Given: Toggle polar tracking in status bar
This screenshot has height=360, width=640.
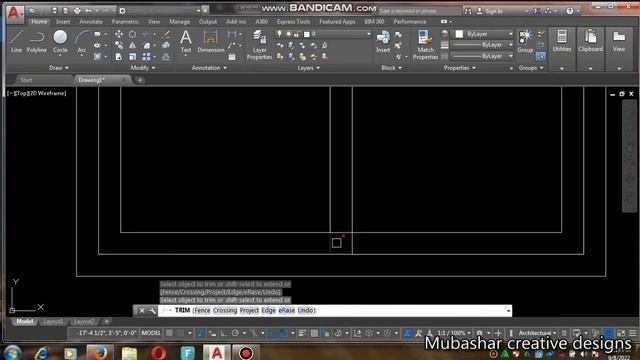Looking at the screenshot, I should coord(235,333).
